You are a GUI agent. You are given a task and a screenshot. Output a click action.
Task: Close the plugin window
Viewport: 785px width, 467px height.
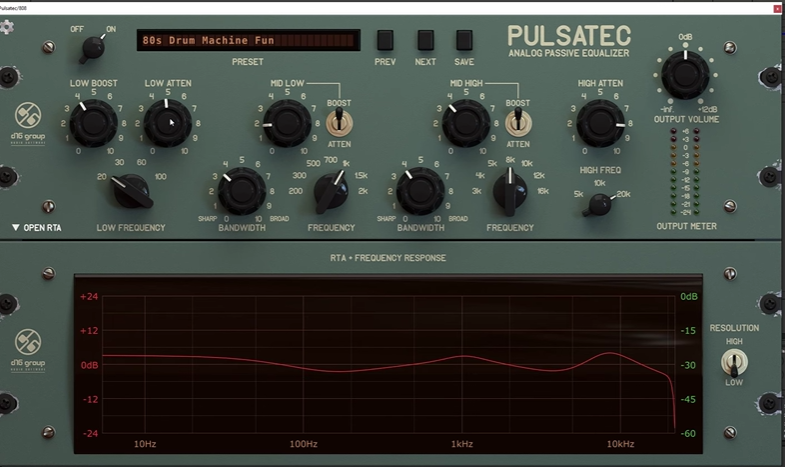tap(777, 8)
